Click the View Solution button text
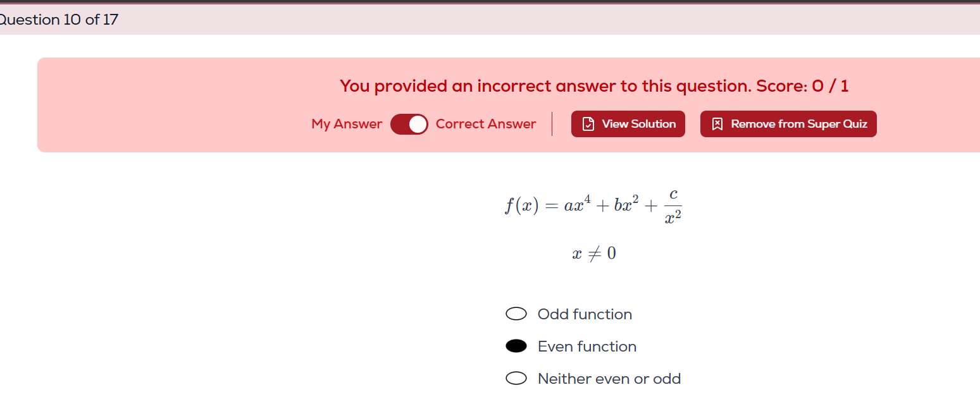Viewport: 980px width, 404px height. 639,124
